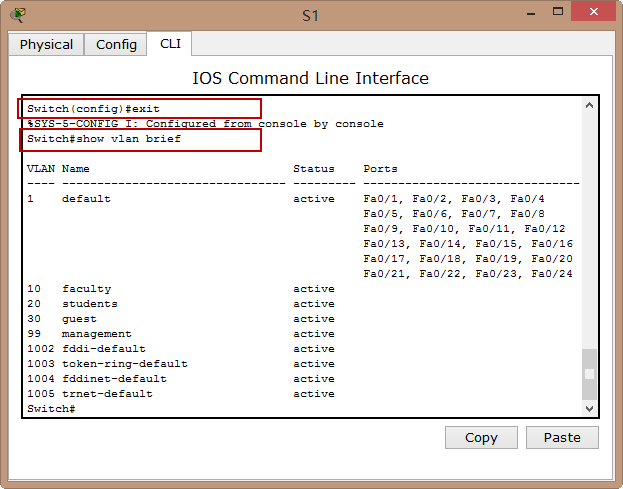Click the 'Switch(config)#exit' command line
This screenshot has width=623, height=489.
coord(93,109)
